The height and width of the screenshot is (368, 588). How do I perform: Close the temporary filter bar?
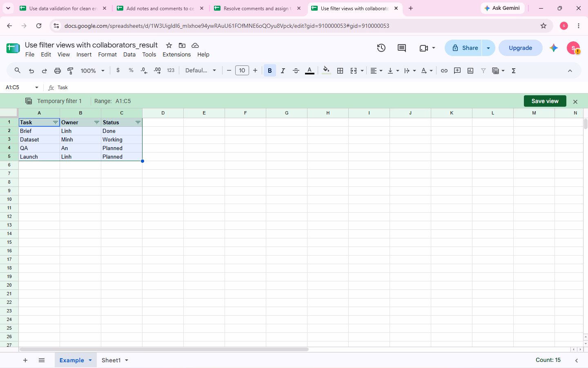click(575, 101)
